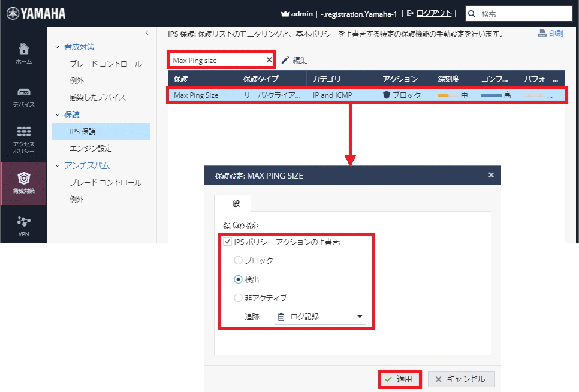This screenshot has height=392, width=579.
Task: Click the severity bar in Max Ping row
Action: coord(448,95)
